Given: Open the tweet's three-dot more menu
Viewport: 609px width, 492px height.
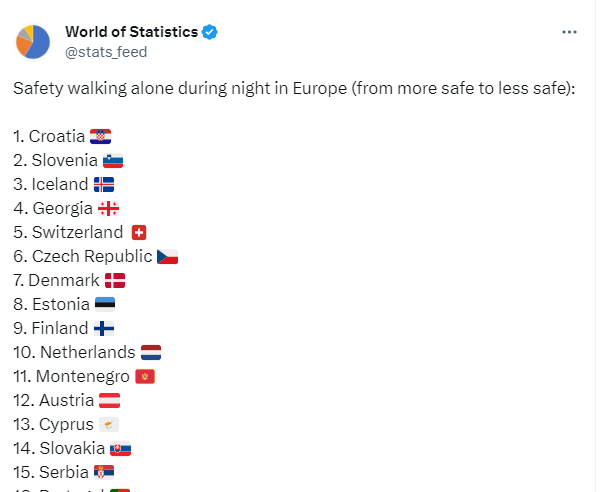Looking at the screenshot, I should [570, 32].
